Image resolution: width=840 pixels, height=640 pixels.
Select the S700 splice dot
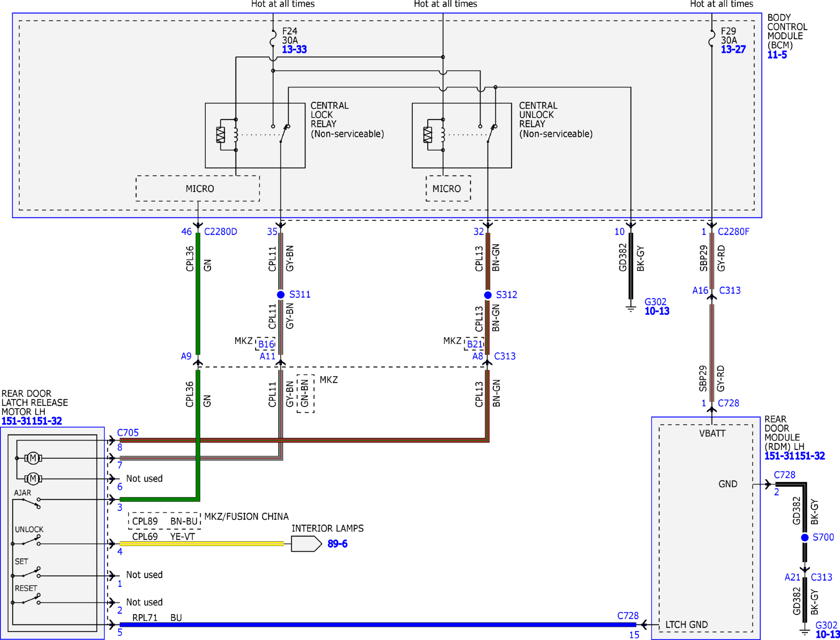pyautogui.click(x=805, y=537)
